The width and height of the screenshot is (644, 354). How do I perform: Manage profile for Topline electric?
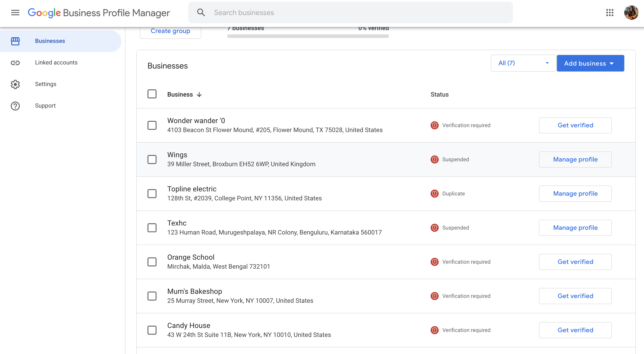tap(575, 194)
